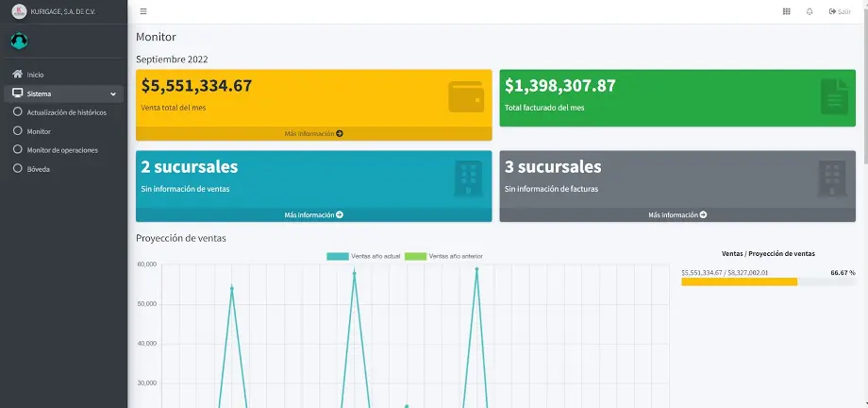Toggle the hamburger sidebar menu
868x408 pixels.
pyautogui.click(x=143, y=11)
